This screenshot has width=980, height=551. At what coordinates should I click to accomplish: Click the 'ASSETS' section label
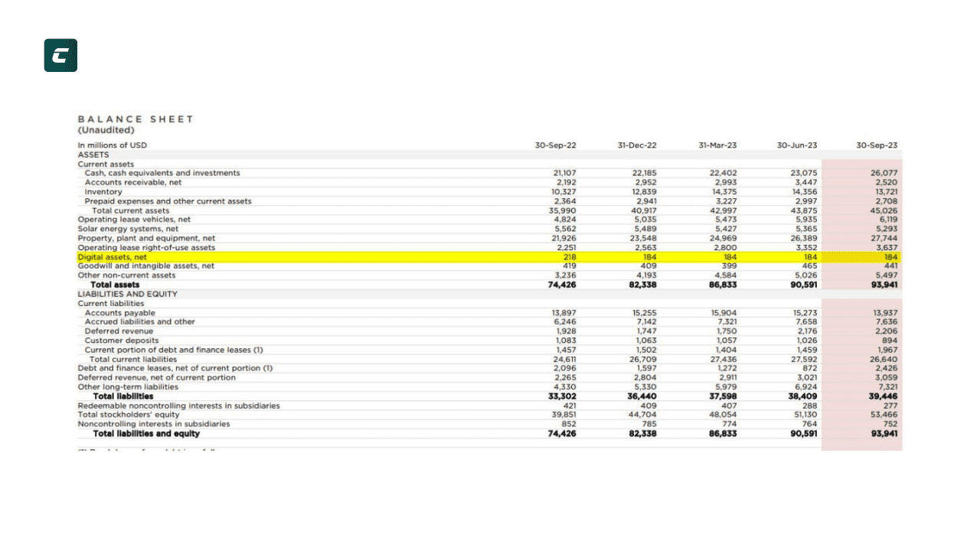(92, 154)
